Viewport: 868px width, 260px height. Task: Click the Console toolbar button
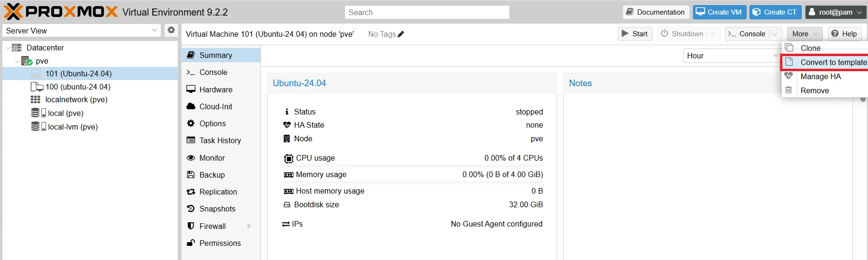747,34
